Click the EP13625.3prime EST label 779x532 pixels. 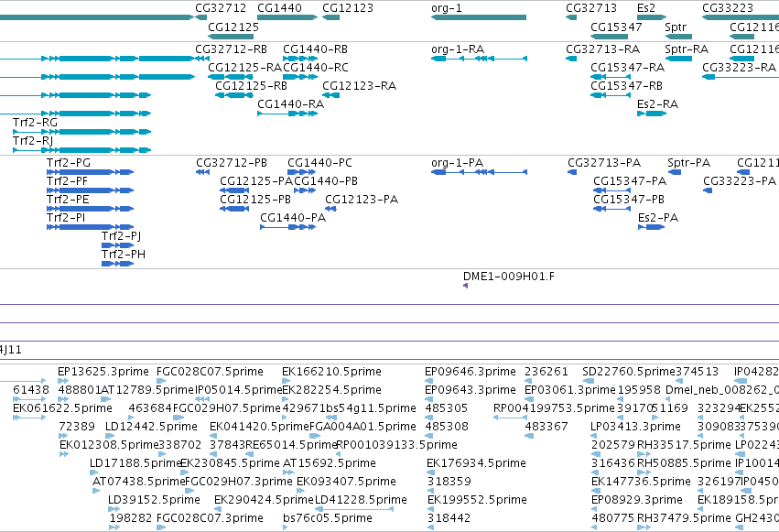[x=103, y=372]
